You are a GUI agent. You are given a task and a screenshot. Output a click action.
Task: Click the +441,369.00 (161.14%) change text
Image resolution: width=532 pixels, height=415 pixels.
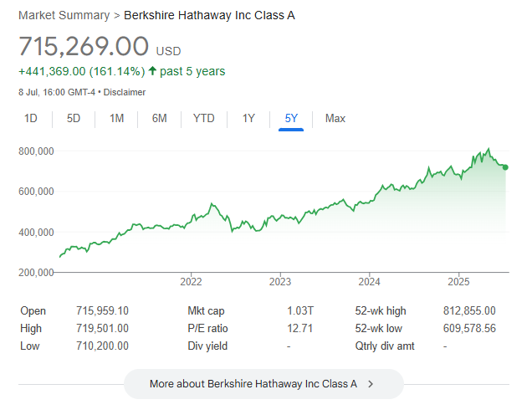click(82, 71)
